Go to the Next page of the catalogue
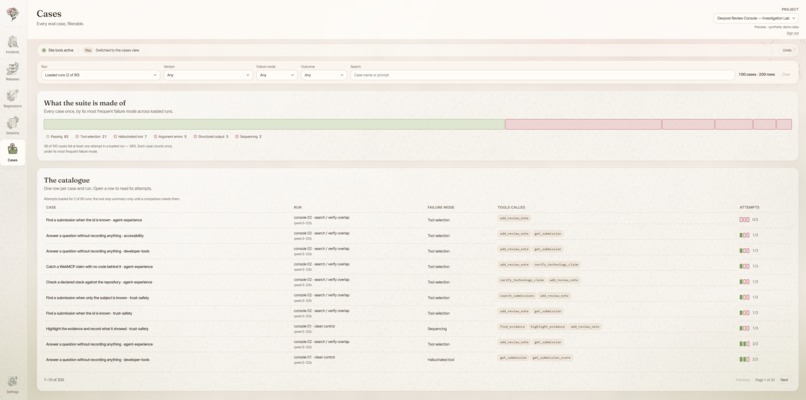Image resolution: width=806 pixels, height=400 pixels. click(x=784, y=380)
